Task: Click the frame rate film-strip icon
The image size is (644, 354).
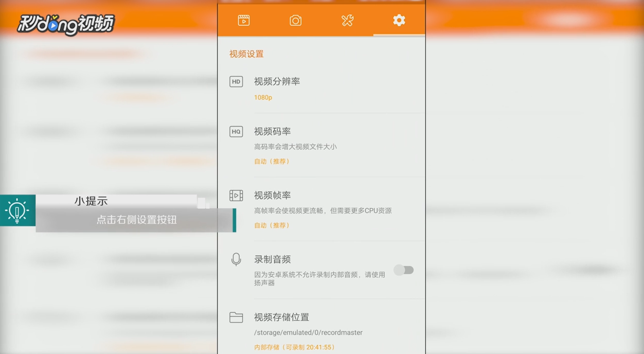Action: 236,196
